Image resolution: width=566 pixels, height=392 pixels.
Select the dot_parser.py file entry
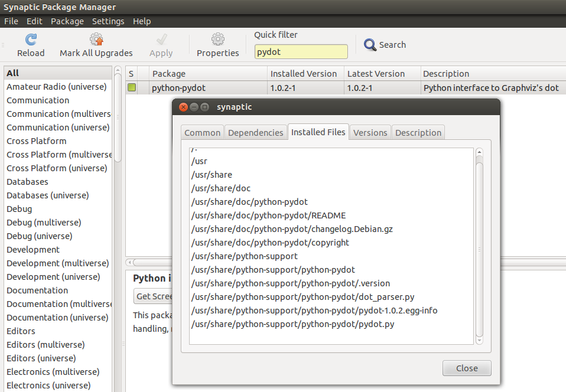click(302, 297)
